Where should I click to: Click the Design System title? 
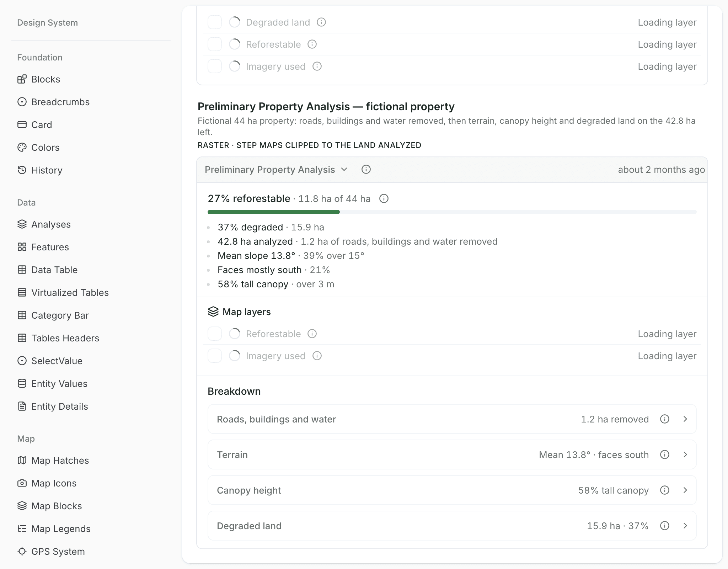[48, 23]
